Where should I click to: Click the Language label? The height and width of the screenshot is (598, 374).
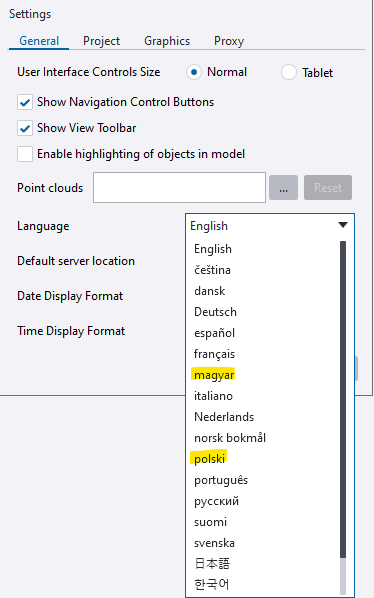coord(43,226)
